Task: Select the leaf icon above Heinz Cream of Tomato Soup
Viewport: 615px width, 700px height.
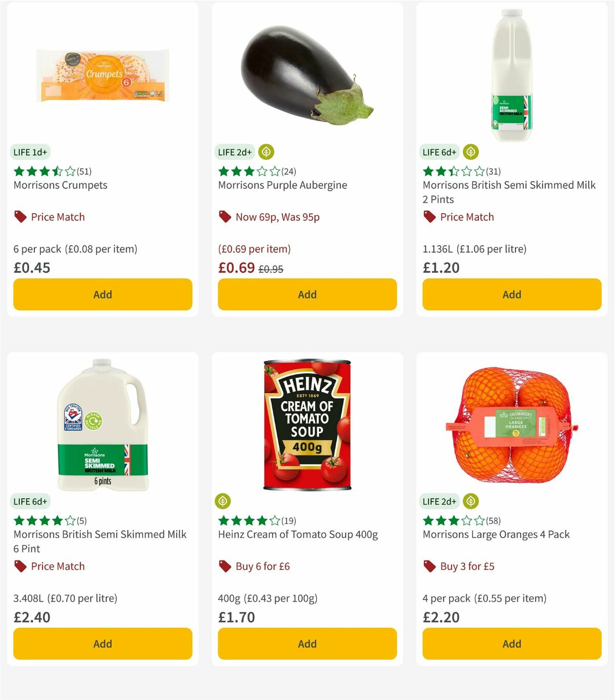Action: click(x=223, y=501)
